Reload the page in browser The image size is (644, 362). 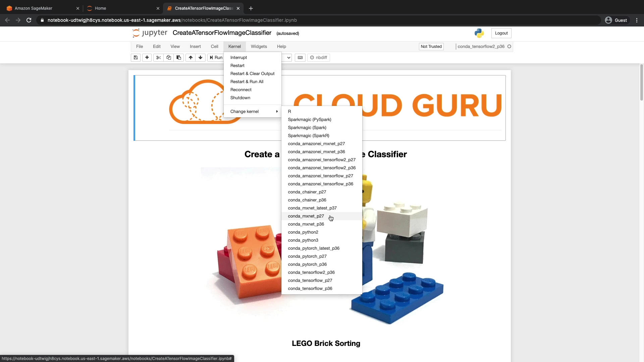tap(29, 20)
